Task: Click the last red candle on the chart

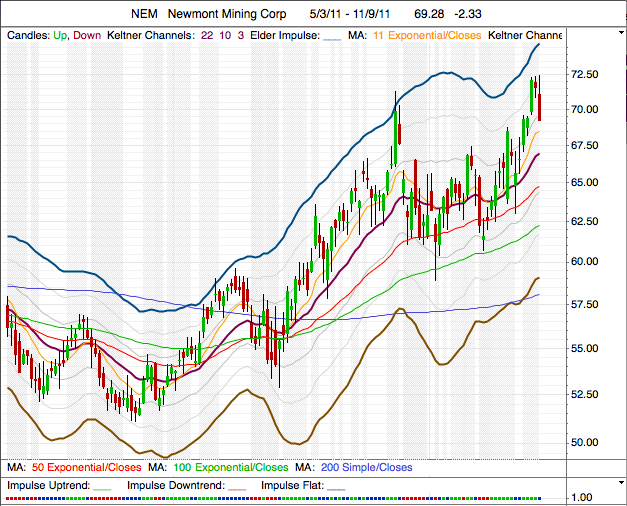Action: pos(539,107)
